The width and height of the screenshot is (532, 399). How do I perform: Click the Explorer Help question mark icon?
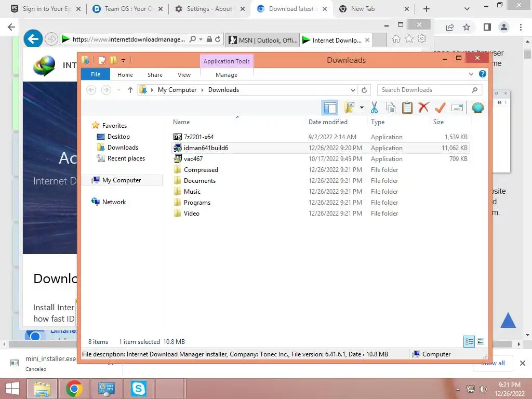coord(483,74)
